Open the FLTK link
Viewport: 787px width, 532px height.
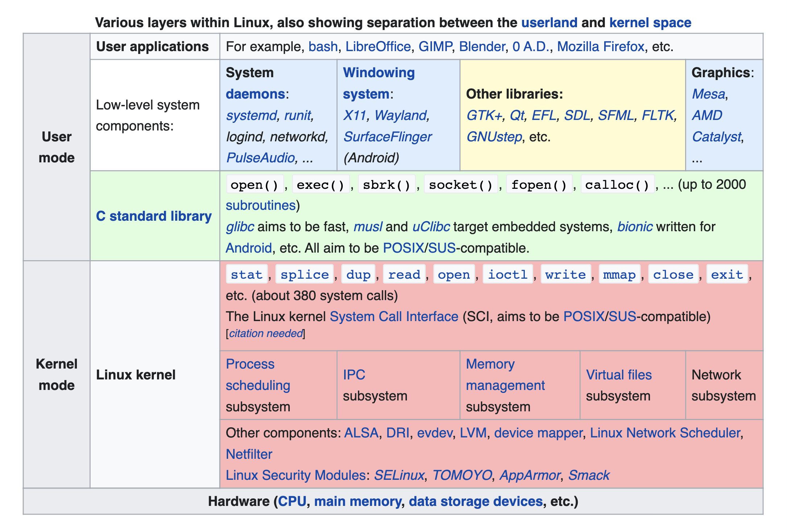point(658,115)
